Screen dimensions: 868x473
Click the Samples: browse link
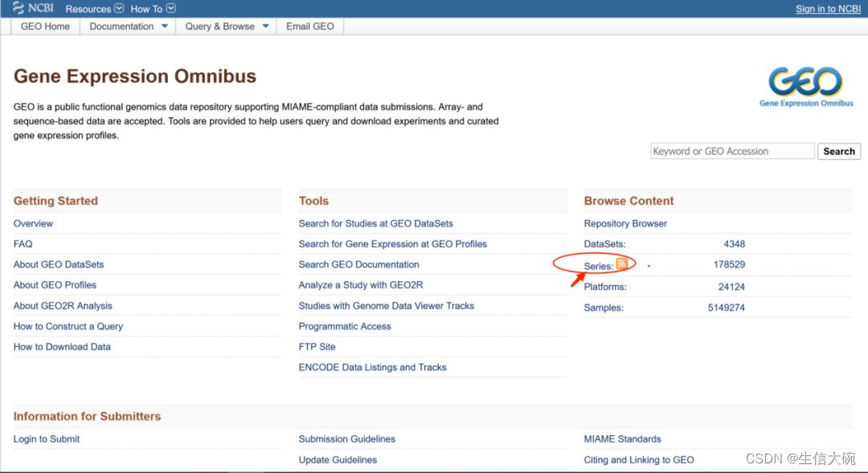point(604,308)
